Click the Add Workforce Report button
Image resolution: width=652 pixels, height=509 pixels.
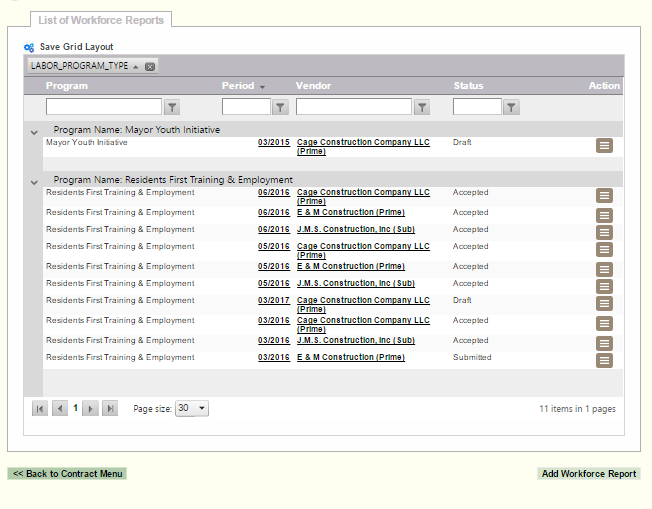tap(588, 474)
